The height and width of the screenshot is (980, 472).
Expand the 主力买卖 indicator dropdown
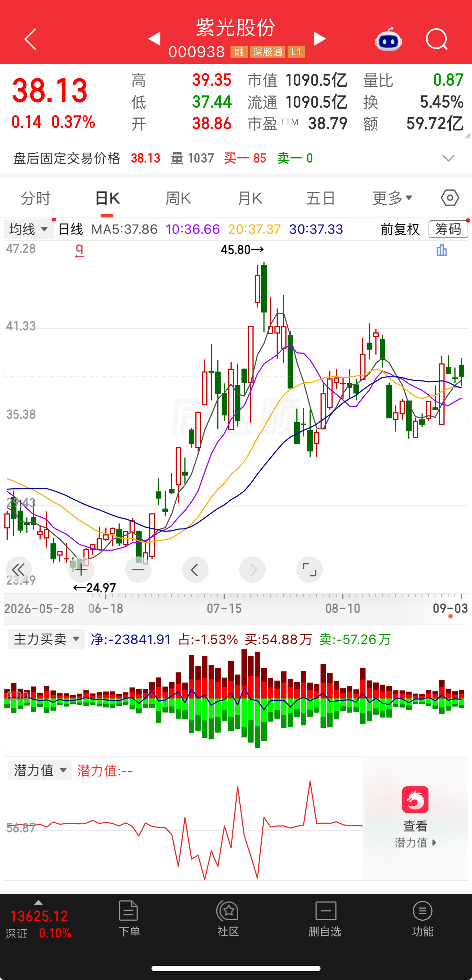click(46, 639)
